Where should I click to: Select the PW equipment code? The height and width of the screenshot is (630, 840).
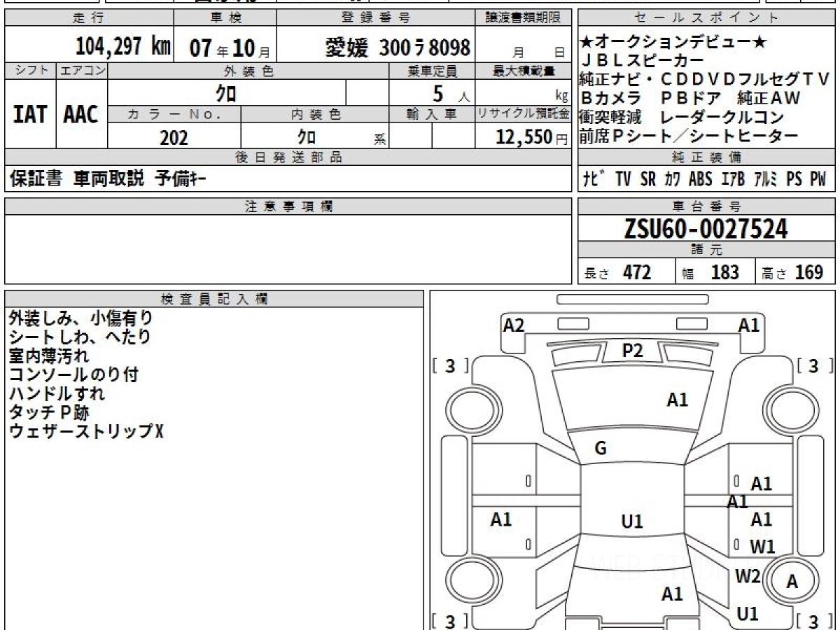point(818,179)
